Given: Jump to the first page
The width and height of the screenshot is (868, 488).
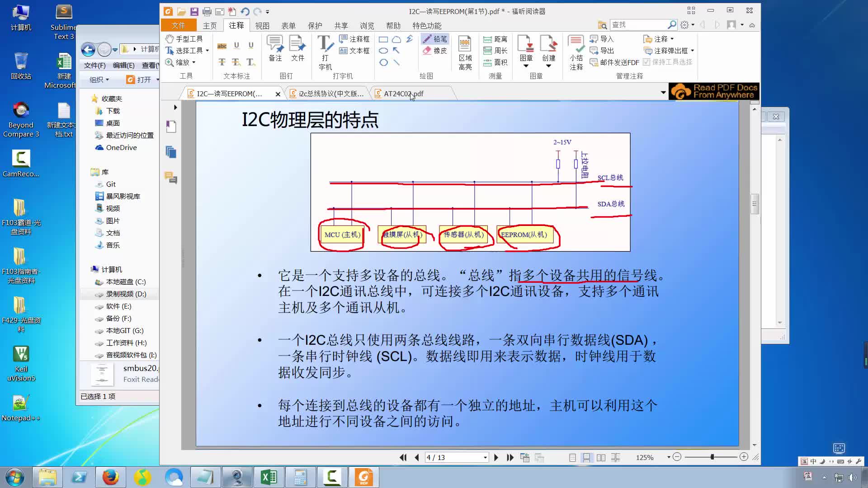Looking at the screenshot, I should pos(403,457).
